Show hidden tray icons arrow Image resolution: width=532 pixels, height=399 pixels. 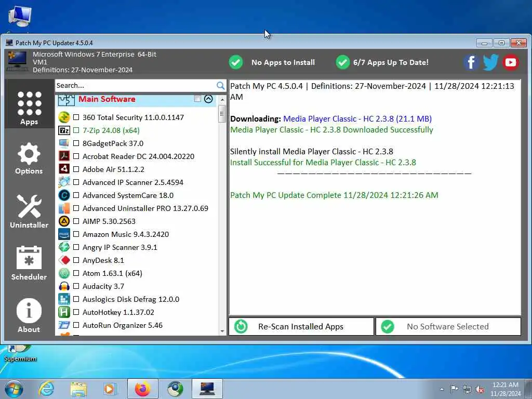pyautogui.click(x=442, y=389)
